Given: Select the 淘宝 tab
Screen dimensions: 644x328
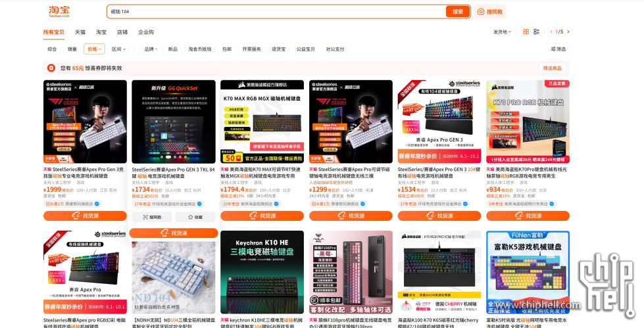Looking at the screenshot, I should pyautogui.click(x=101, y=32).
